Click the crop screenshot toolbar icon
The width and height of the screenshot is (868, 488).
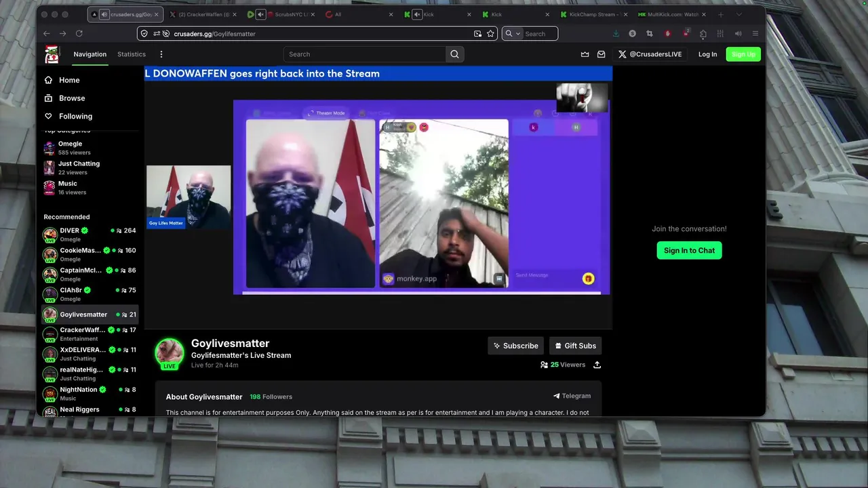(650, 33)
